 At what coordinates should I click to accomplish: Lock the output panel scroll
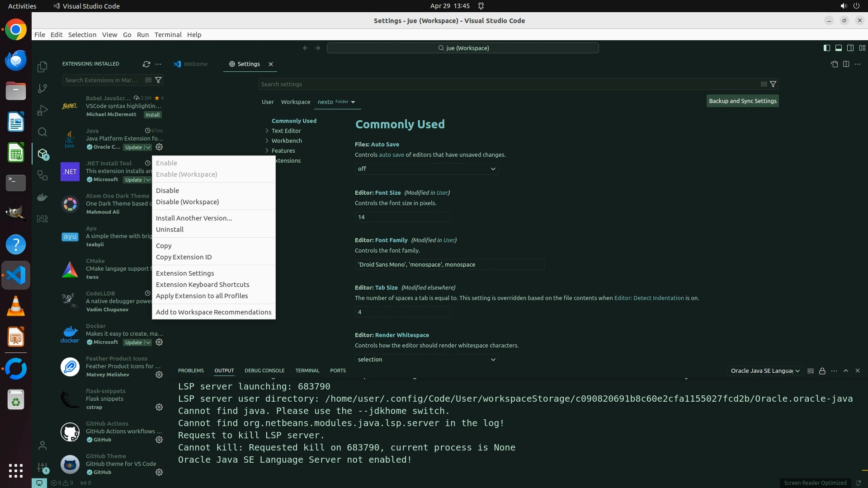[822, 371]
